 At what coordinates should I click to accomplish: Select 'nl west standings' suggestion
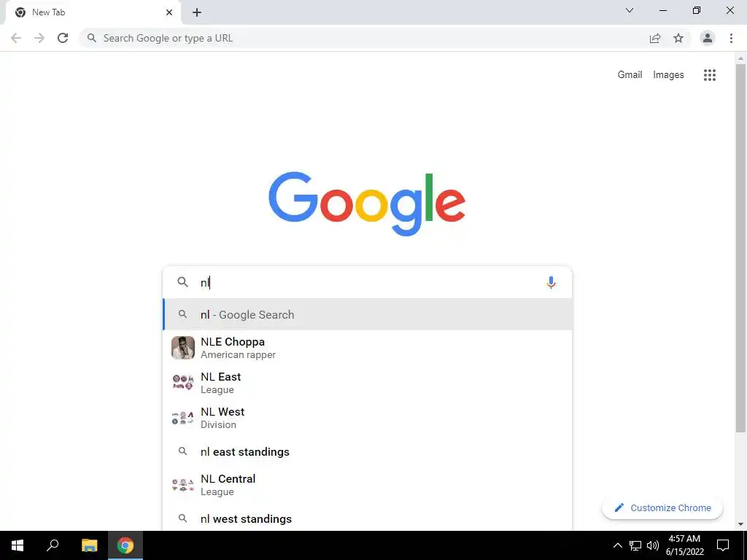coord(368,518)
